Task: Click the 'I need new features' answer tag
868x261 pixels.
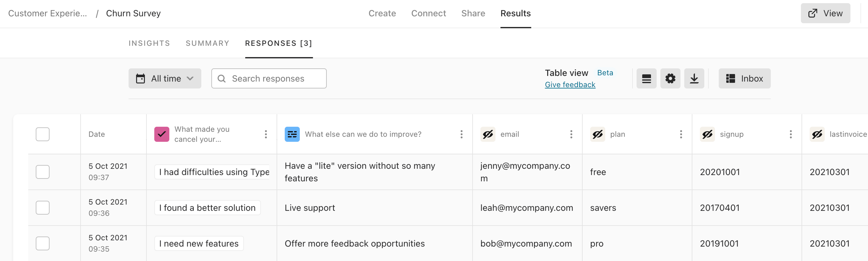Action: 199,243
